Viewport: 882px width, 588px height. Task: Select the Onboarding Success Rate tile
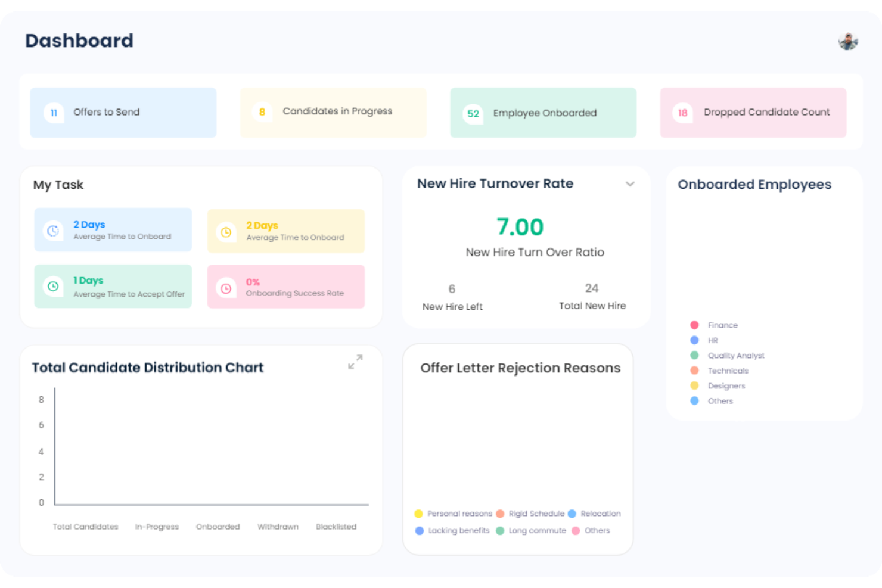(x=286, y=287)
